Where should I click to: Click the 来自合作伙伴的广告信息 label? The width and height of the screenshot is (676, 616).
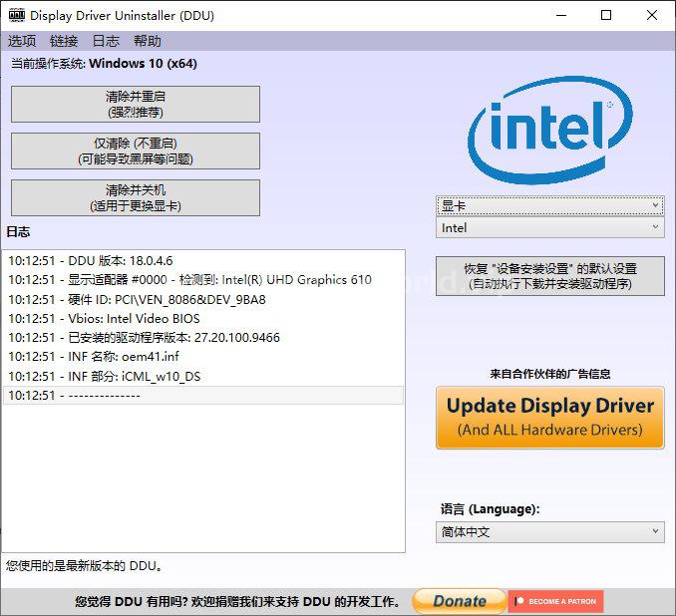point(550,374)
